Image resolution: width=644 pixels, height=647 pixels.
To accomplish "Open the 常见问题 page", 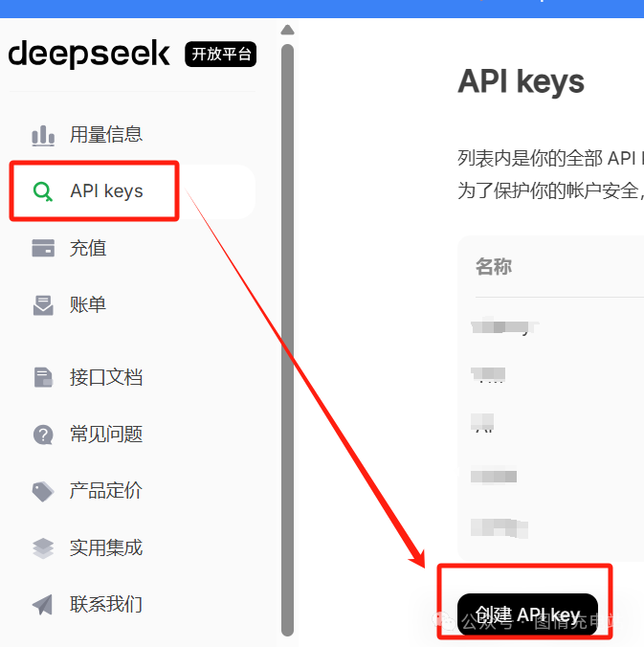I will coord(106,435).
